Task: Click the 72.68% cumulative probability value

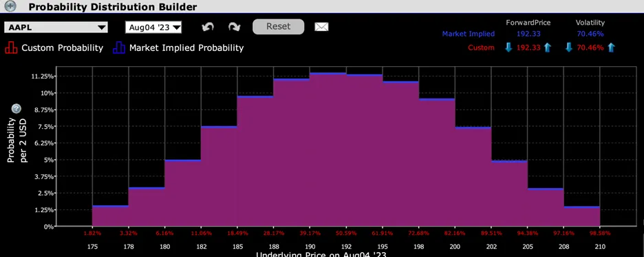Action: tap(419, 234)
